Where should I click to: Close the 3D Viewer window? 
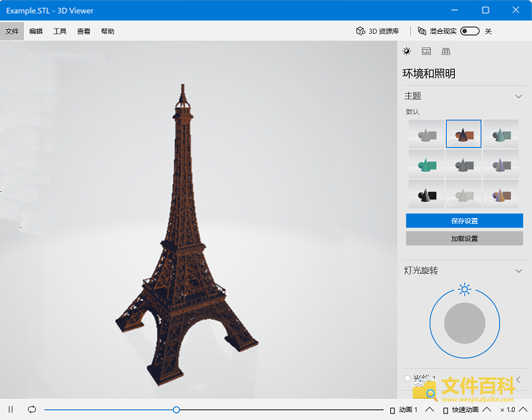click(516, 10)
